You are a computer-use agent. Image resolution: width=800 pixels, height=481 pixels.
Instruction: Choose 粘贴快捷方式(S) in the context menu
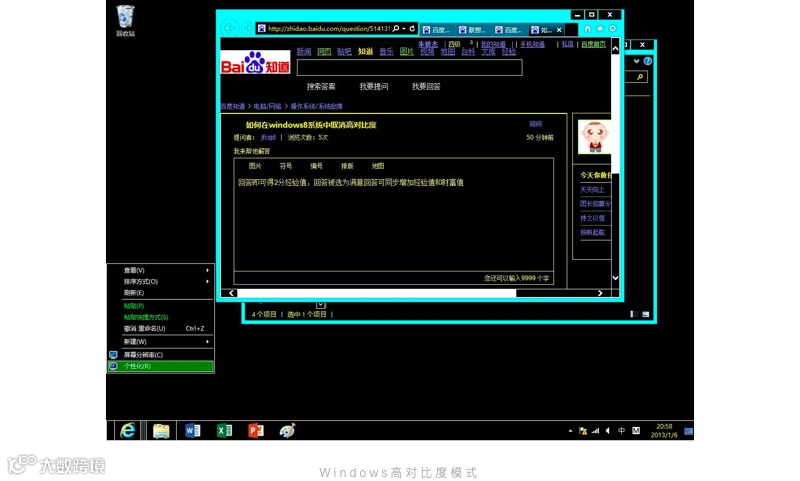point(160,317)
